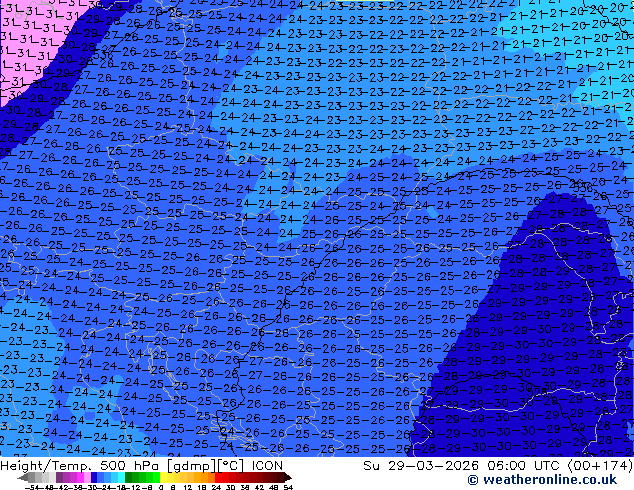The image size is (634, 490).
Task: Click the yellow swatch at 0 on color scale
Action: (163, 477)
